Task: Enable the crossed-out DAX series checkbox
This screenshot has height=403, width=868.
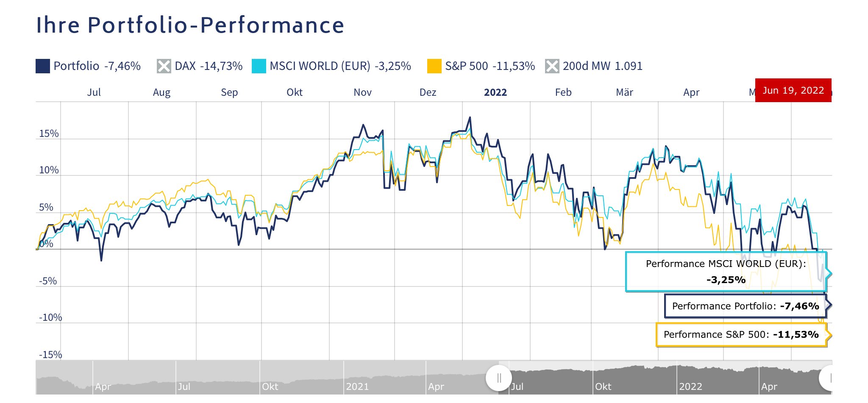Action: tap(164, 66)
